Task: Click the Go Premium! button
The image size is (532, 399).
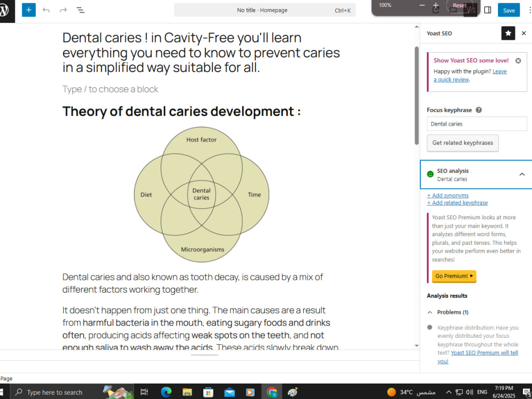Action: pos(454,276)
